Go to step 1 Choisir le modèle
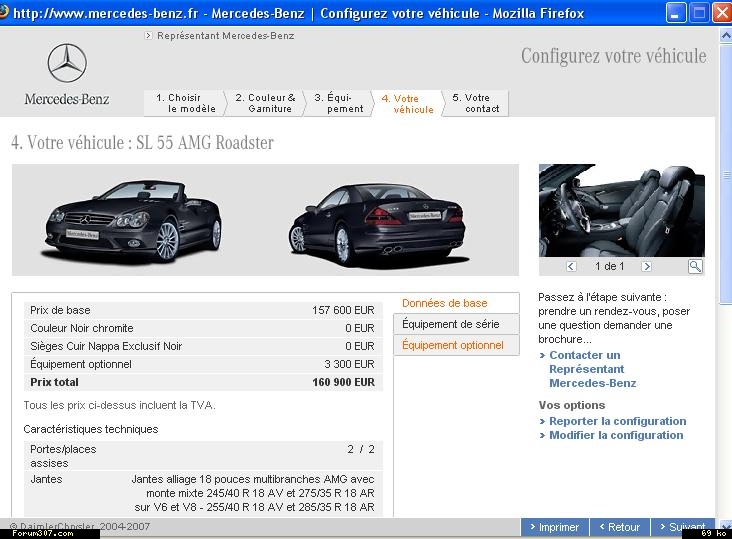Image resolution: width=732 pixels, height=539 pixels. click(186, 103)
